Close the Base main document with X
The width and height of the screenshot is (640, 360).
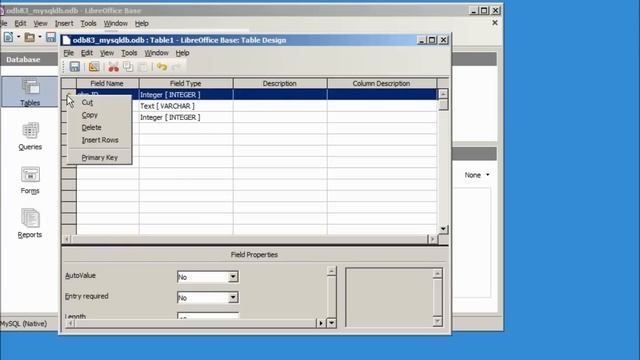495,23
